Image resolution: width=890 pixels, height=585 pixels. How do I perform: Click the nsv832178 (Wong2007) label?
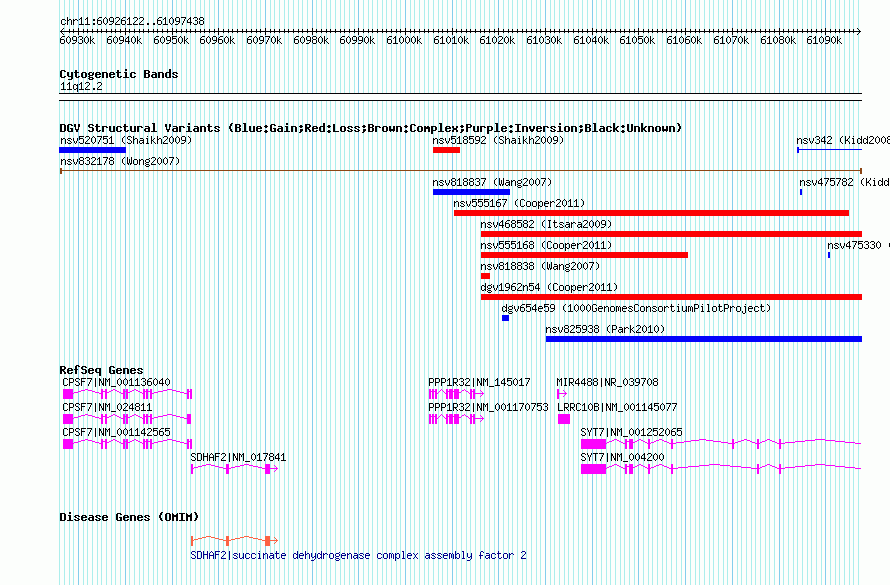tap(120, 161)
